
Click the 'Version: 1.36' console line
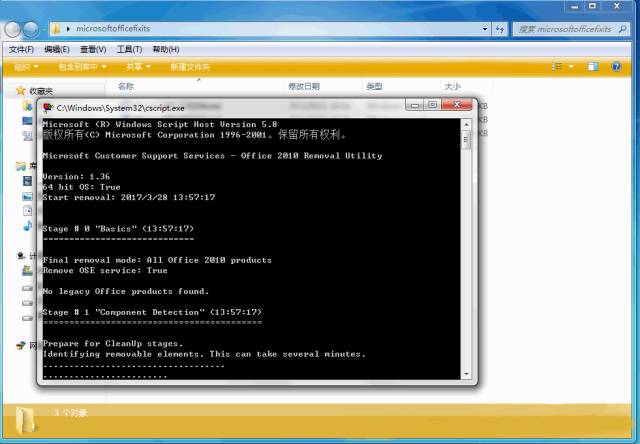pos(76,176)
